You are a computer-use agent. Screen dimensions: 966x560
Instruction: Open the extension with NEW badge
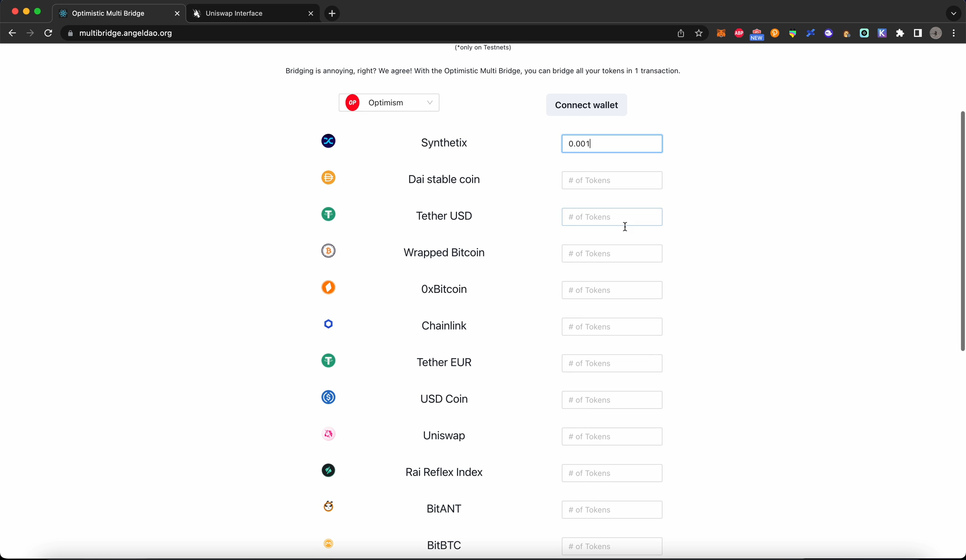click(x=757, y=34)
